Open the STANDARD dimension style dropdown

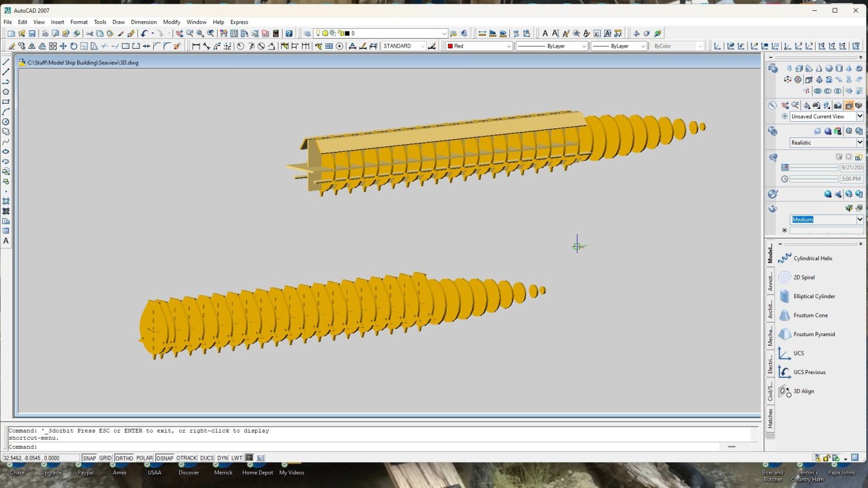[x=404, y=46]
